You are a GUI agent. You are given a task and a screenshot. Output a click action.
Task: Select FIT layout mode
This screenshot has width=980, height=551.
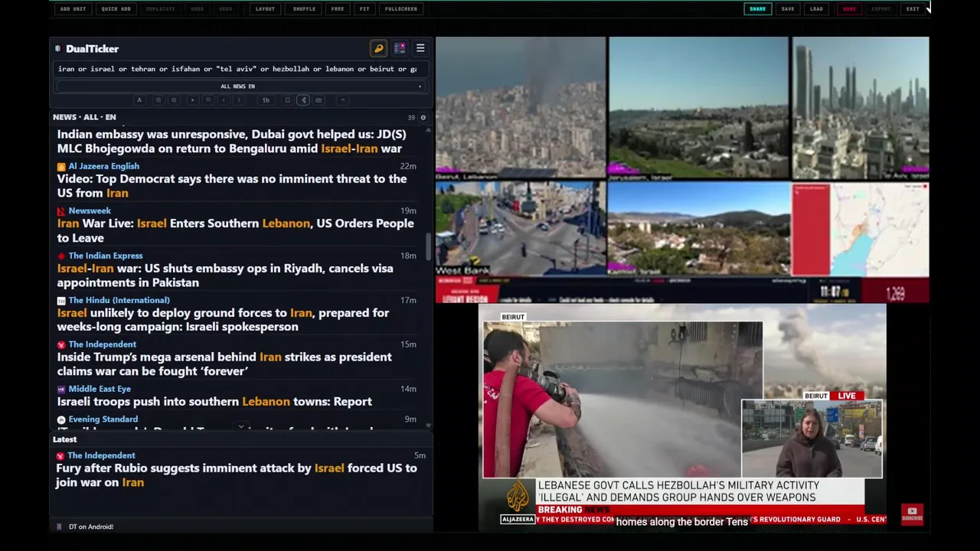364,8
